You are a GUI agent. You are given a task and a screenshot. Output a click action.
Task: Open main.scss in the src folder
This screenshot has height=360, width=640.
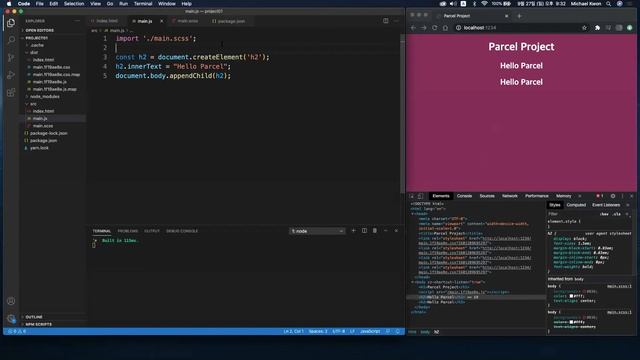43,126
